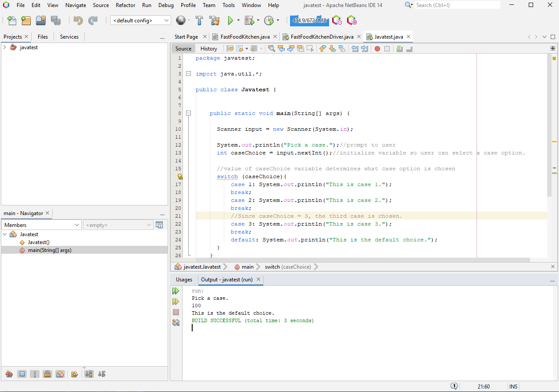Open the Files panel tab
This screenshot has height=392, width=559.
click(43, 37)
